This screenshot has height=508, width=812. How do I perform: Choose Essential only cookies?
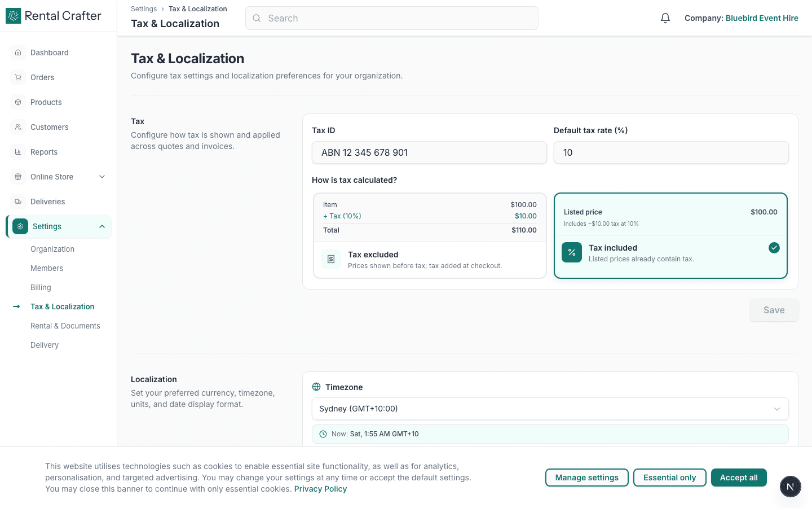tap(669, 478)
